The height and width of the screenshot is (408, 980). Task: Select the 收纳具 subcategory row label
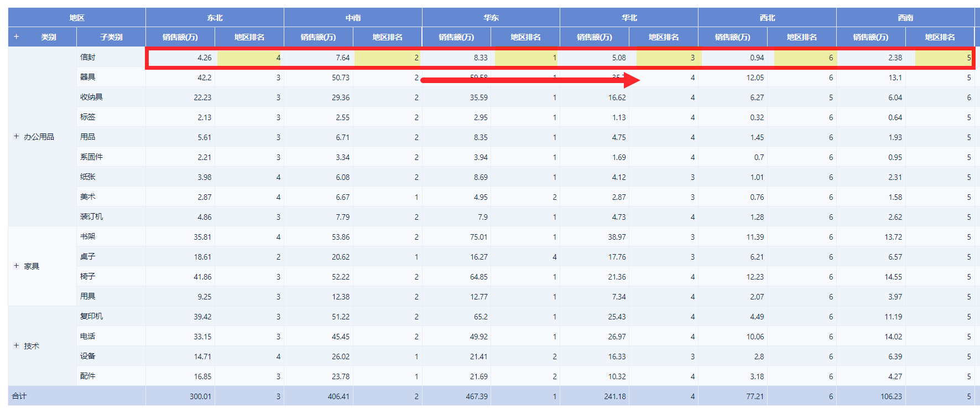[x=92, y=97]
